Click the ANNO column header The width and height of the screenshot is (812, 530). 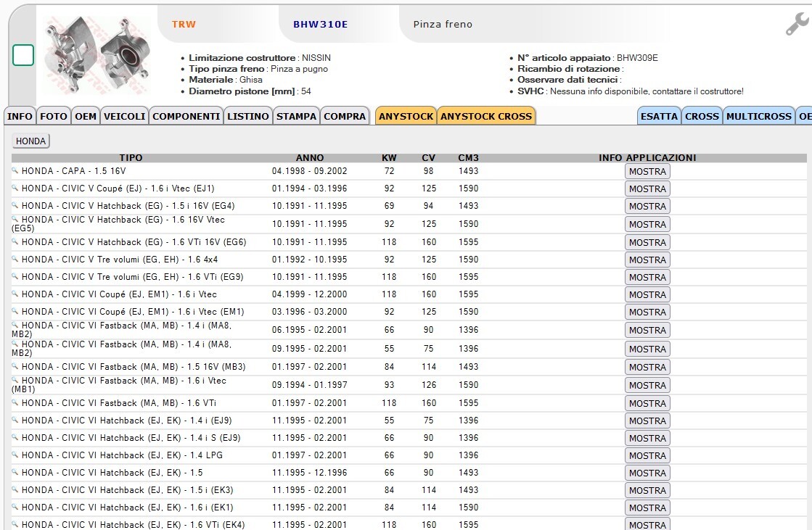coord(310,158)
